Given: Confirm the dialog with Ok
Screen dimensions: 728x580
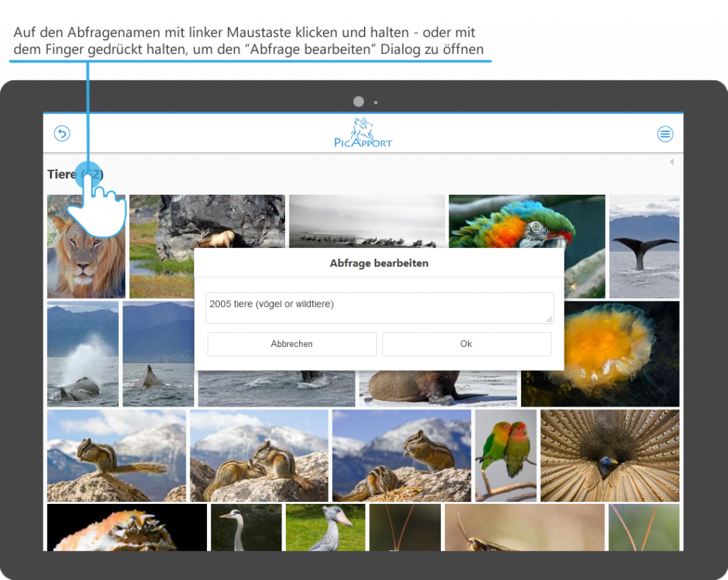Looking at the screenshot, I should [466, 344].
